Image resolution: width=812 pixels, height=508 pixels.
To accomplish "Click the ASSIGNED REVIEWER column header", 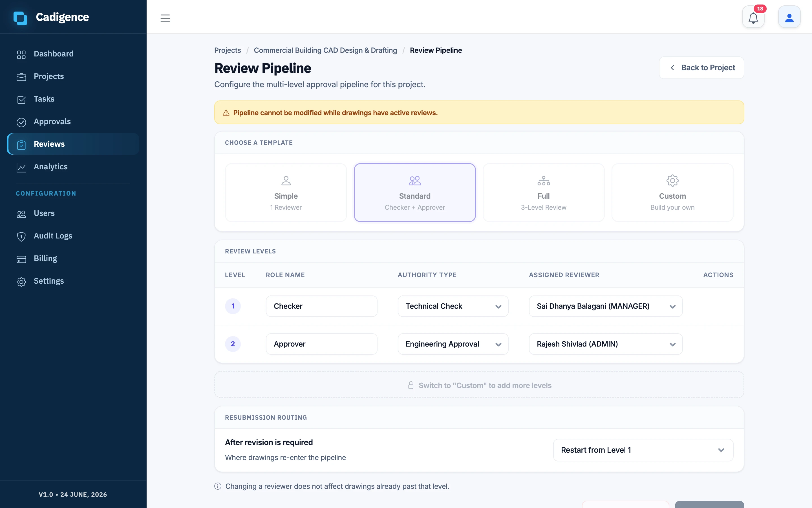I will pos(564,275).
